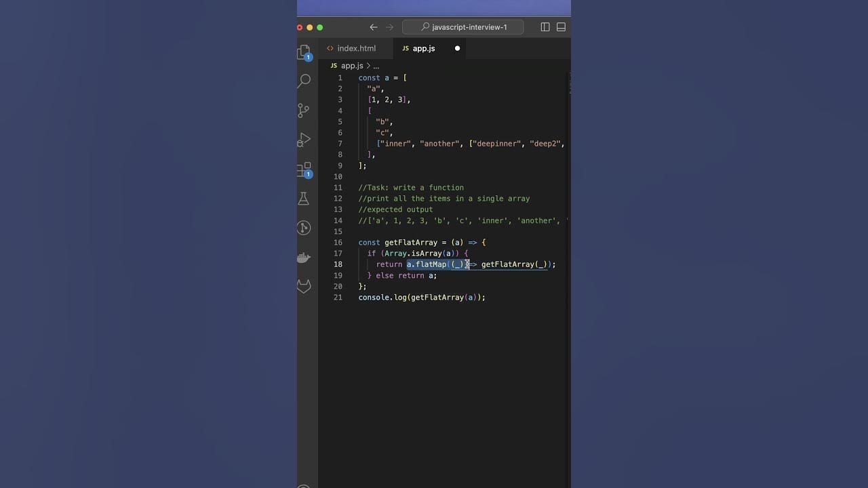868x488 pixels.
Task: Click line number 1 in the gutter
Action: coord(340,78)
